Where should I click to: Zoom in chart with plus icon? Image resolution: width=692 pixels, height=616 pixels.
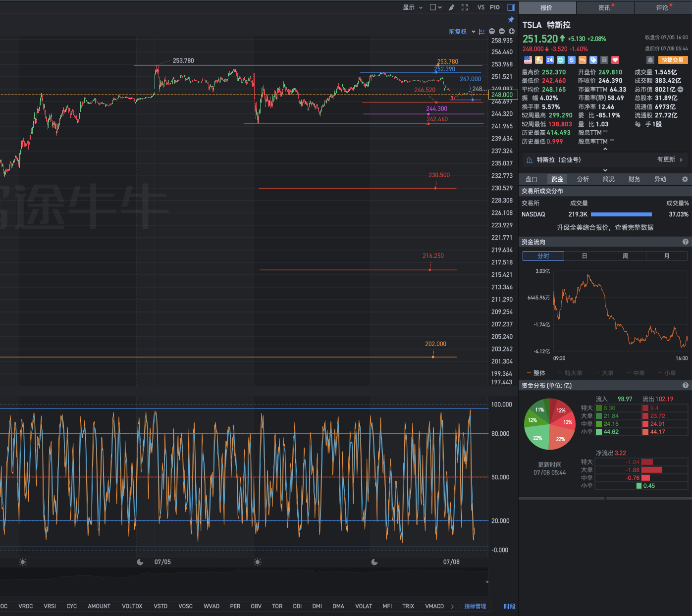pos(512,31)
